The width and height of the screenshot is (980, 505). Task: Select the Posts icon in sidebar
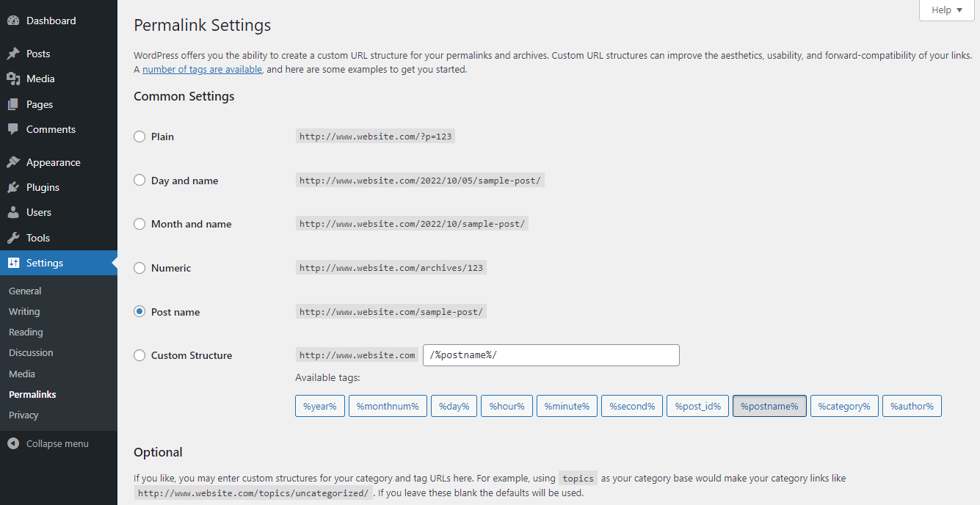13,53
